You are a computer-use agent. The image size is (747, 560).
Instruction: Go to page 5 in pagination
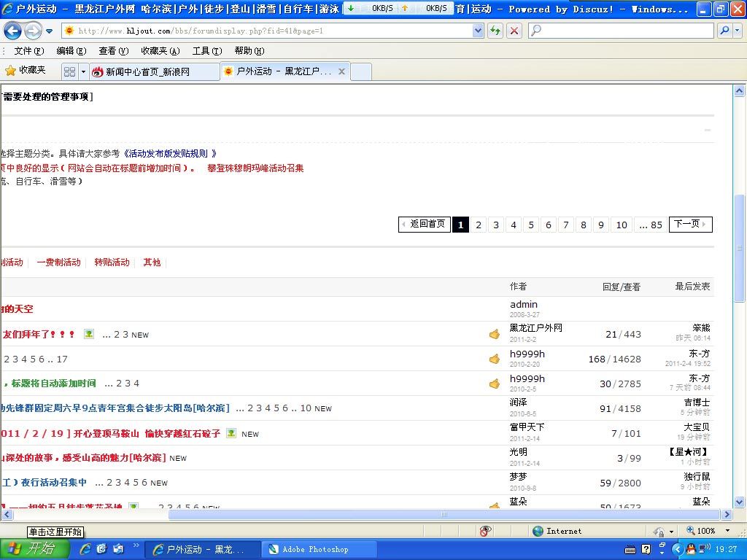pos(531,225)
